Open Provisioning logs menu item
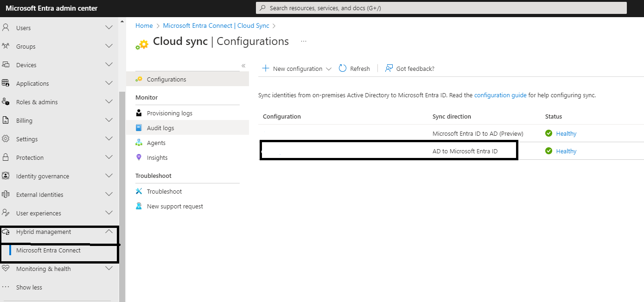The height and width of the screenshot is (302, 644). click(x=187, y=113)
